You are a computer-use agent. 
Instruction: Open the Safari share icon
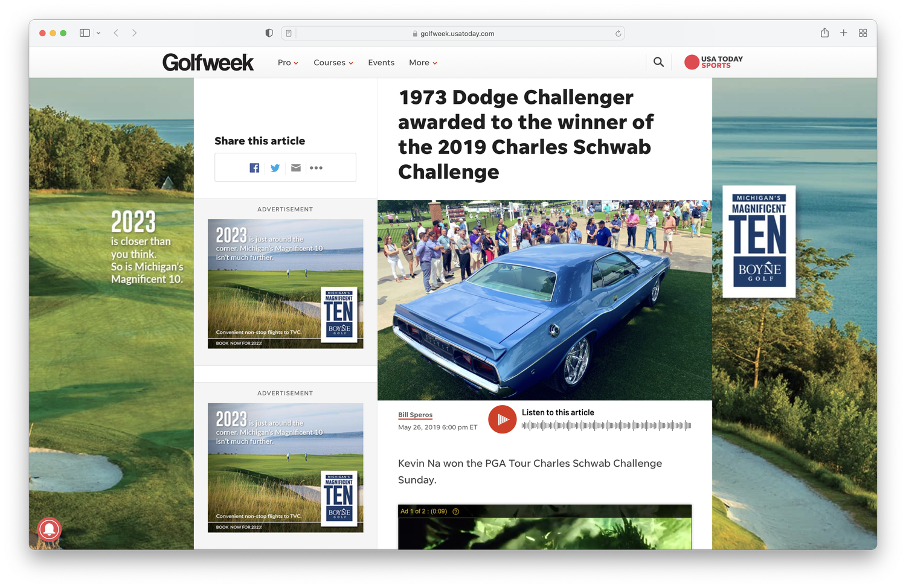tap(824, 33)
